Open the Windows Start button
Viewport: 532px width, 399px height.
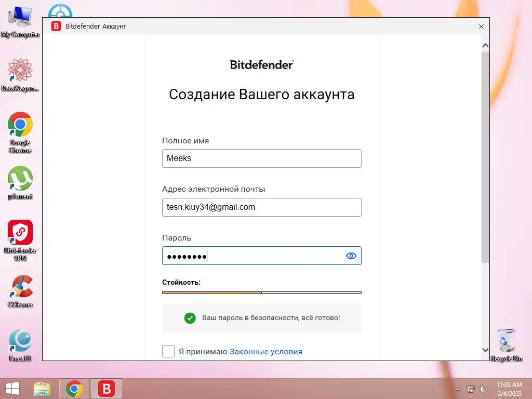12,389
